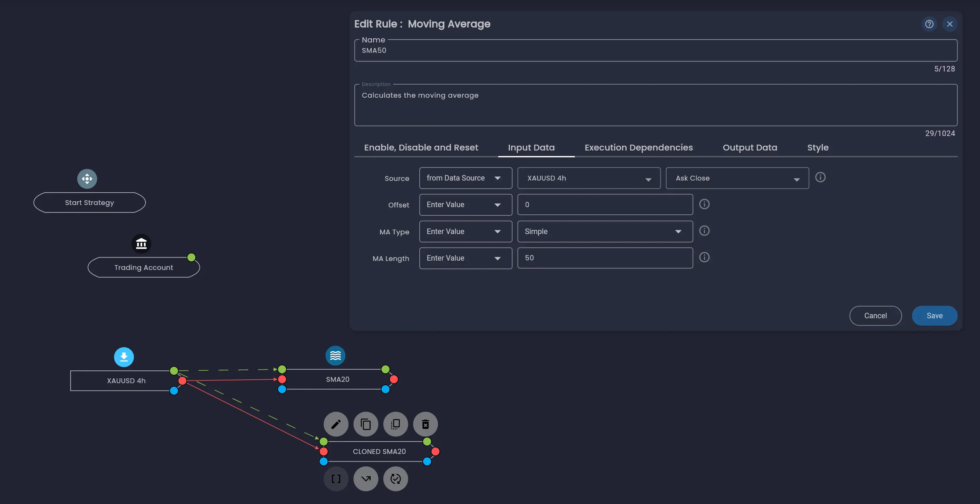Click the bank icon above Trading Account
The image size is (980, 504).
(141, 244)
